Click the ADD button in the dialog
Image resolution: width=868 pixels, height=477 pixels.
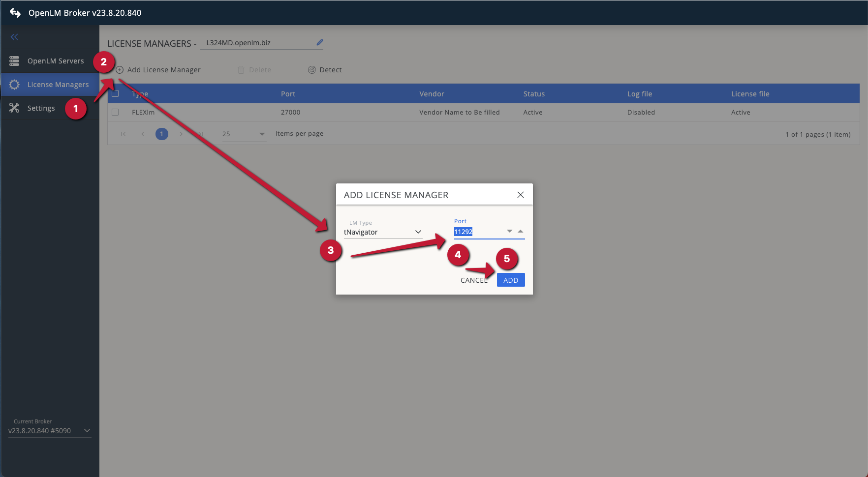[510, 280]
